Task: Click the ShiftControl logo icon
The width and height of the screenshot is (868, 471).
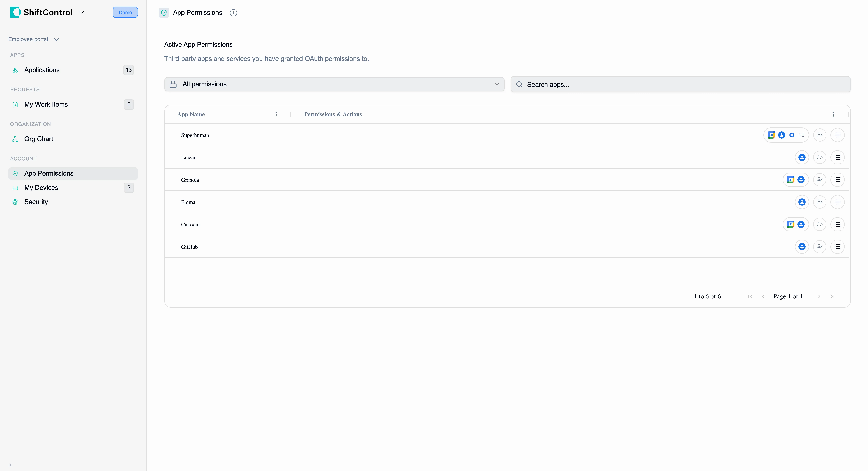Action: pyautogui.click(x=15, y=12)
